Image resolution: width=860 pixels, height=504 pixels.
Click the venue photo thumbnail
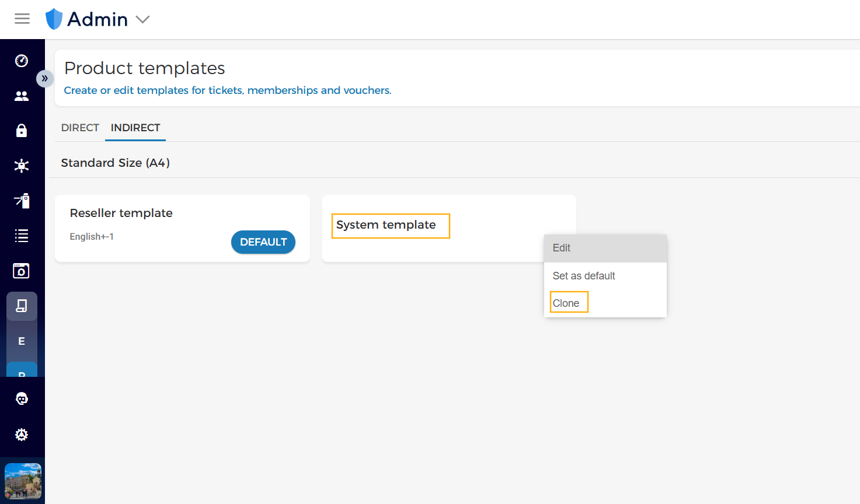click(23, 481)
